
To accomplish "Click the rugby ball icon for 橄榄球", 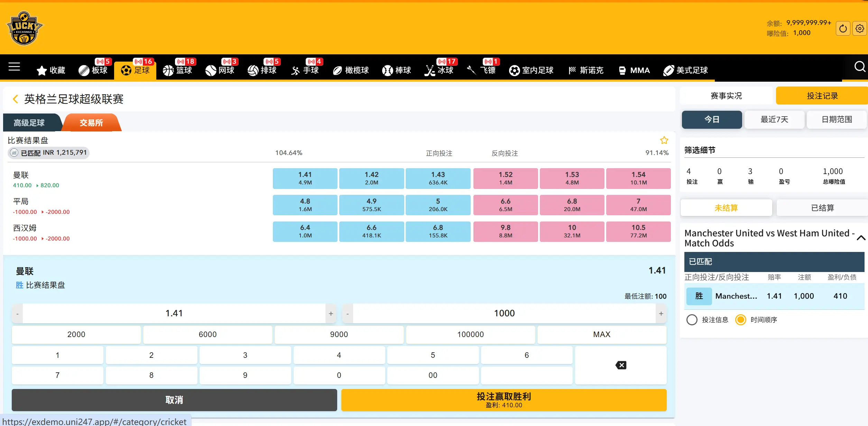I will pos(337,70).
